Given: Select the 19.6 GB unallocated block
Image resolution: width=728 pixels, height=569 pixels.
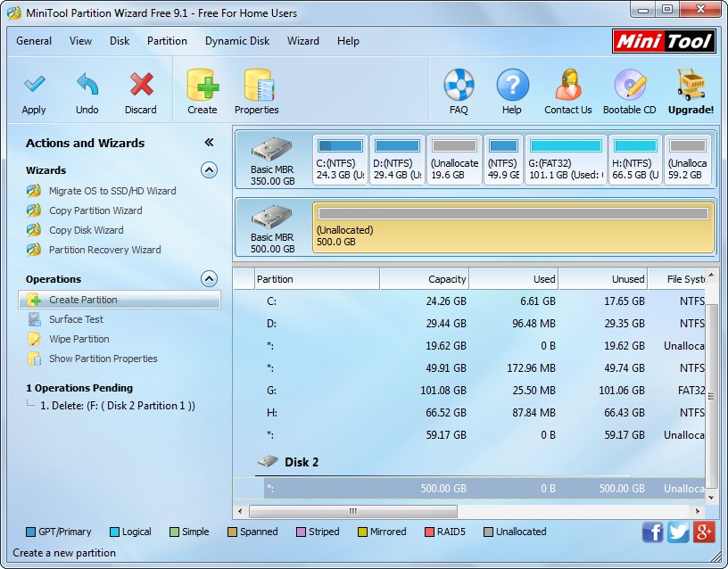Looking at the screenshot, I should [454, 160].
